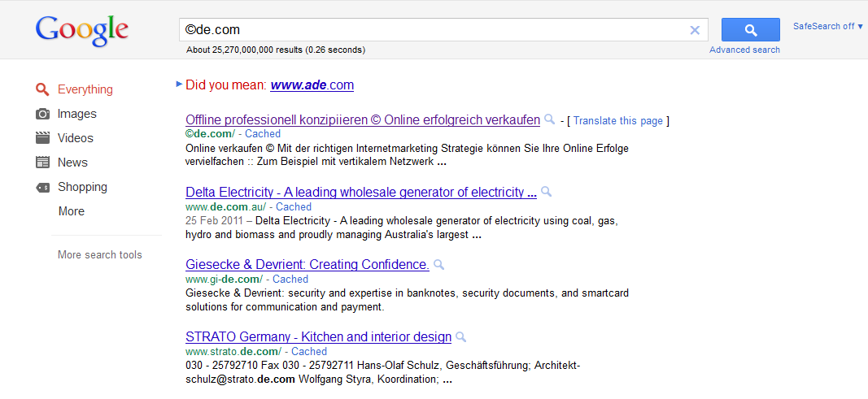Expand More search tools

pyautogui.click(x=99, y=255)
